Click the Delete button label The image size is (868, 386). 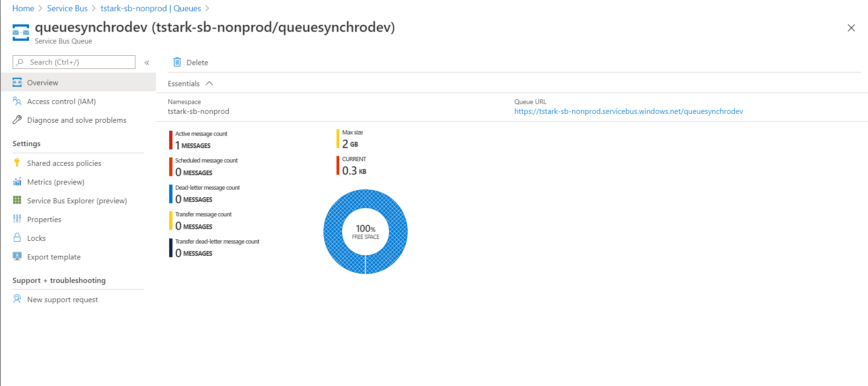pos(197,63)
